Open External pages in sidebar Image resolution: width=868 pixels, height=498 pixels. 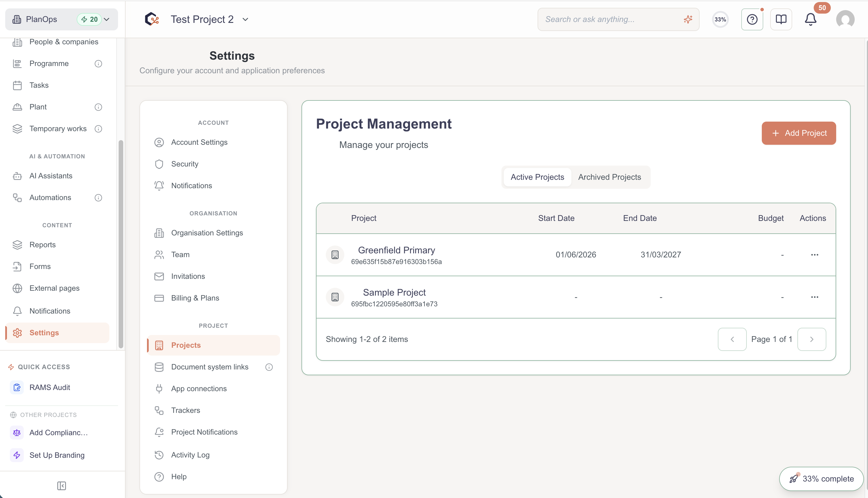point(57,288)
